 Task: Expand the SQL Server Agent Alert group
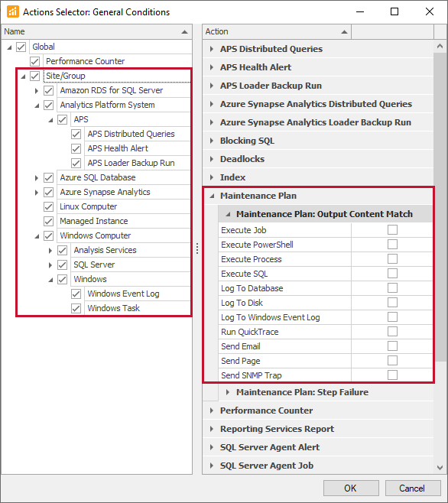[212, 447]
